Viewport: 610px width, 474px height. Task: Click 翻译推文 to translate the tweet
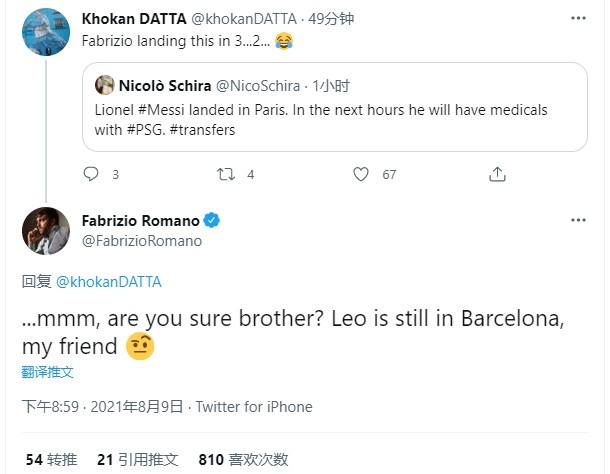point(47,372)
